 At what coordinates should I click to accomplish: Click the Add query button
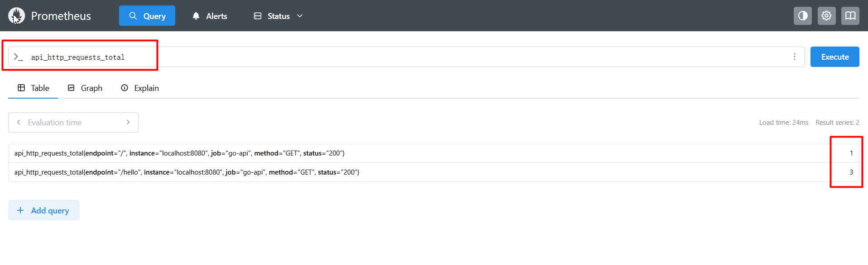(44, 210)
